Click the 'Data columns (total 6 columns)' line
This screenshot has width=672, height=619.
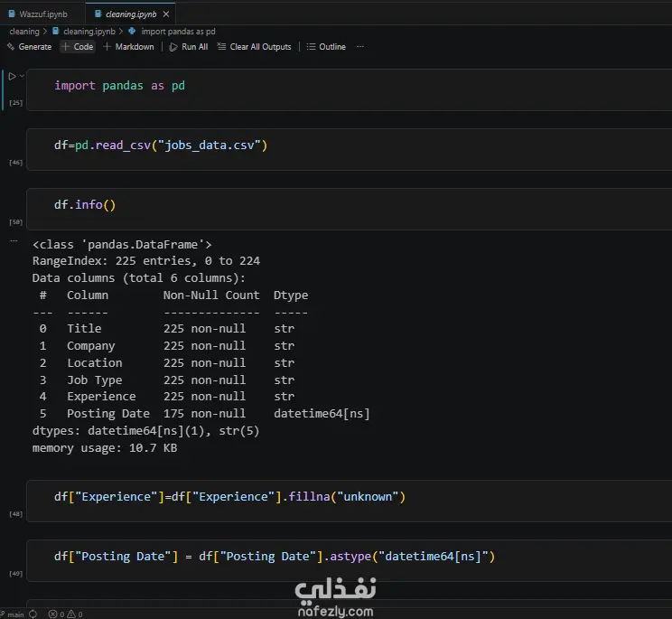tap(139, 277)
